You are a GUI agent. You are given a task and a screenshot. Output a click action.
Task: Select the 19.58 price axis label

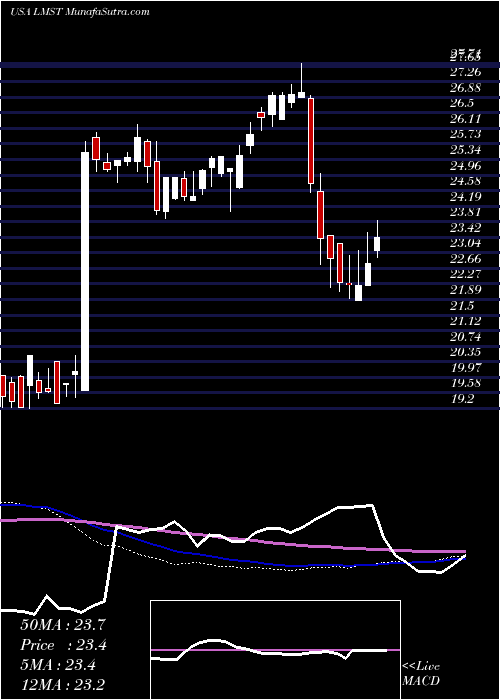click(x=465, y=383)
